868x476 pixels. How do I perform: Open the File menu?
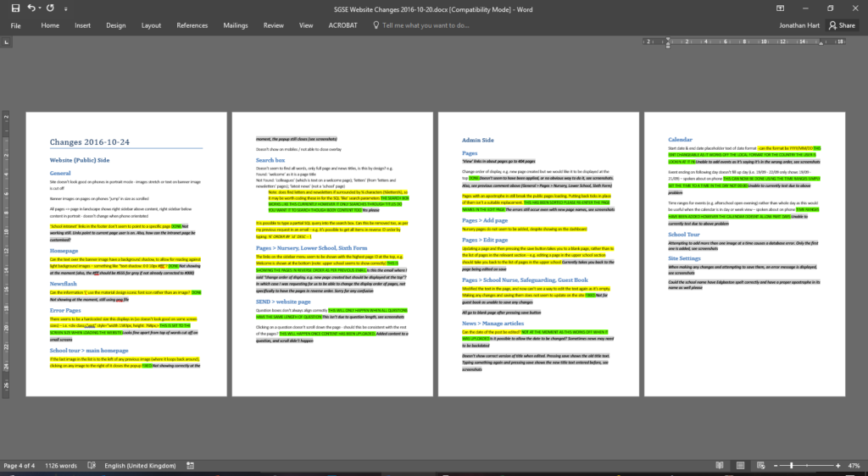coord(15,25)
